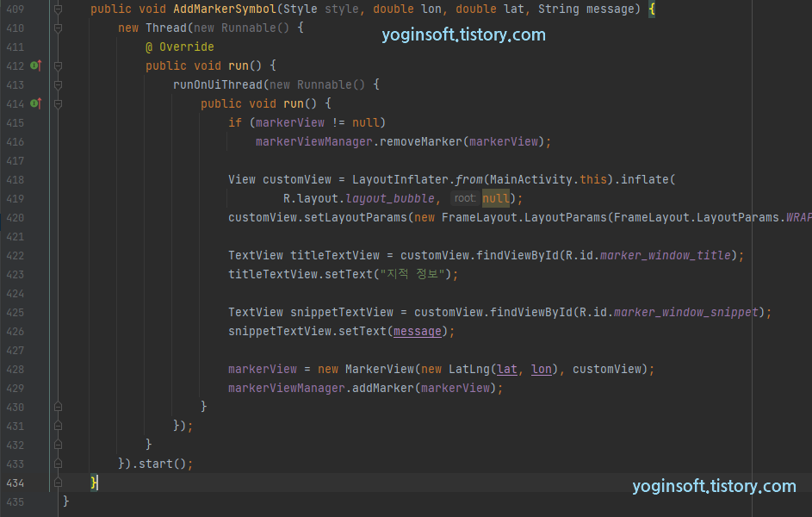Fold the outer run() method at line 412

coord(58,65)
